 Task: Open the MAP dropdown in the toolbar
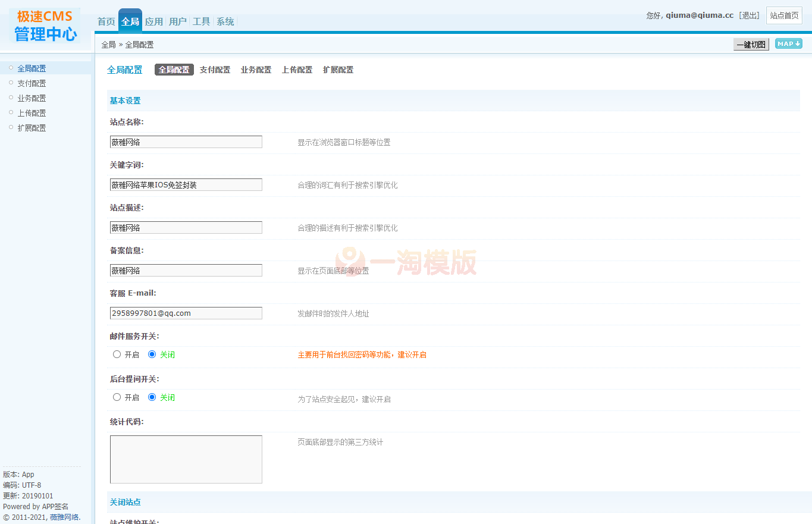pyautogui.click(x=788, y=43)
